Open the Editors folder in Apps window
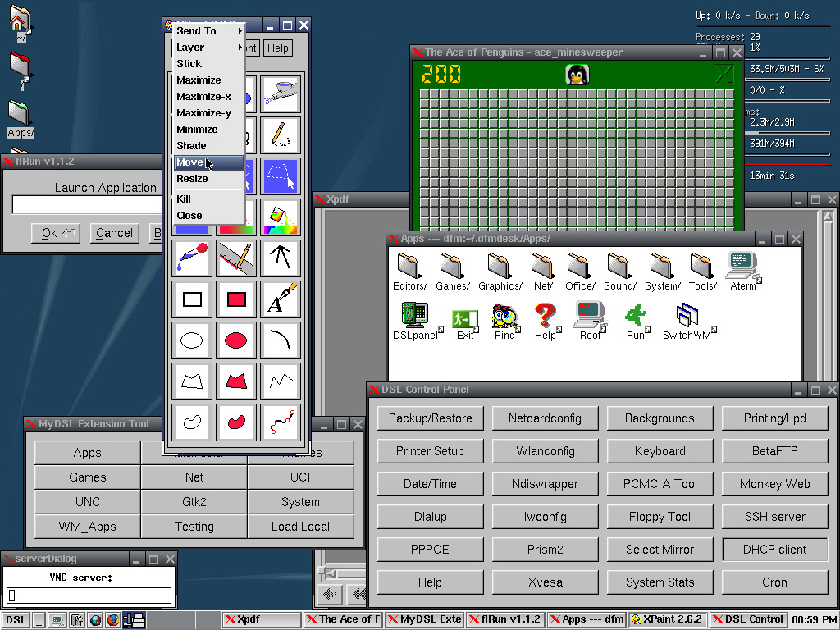Viewport: 840px width, 630px height. 410,272
